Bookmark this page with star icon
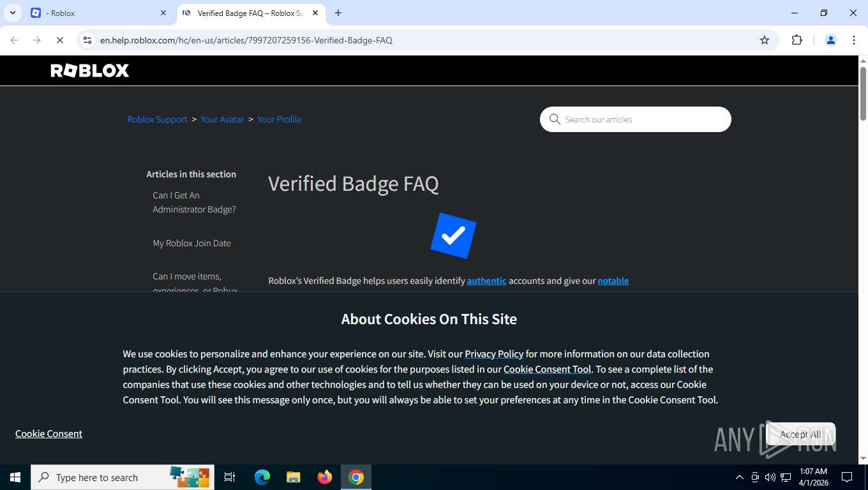The image size is (868, 490). 765,40
